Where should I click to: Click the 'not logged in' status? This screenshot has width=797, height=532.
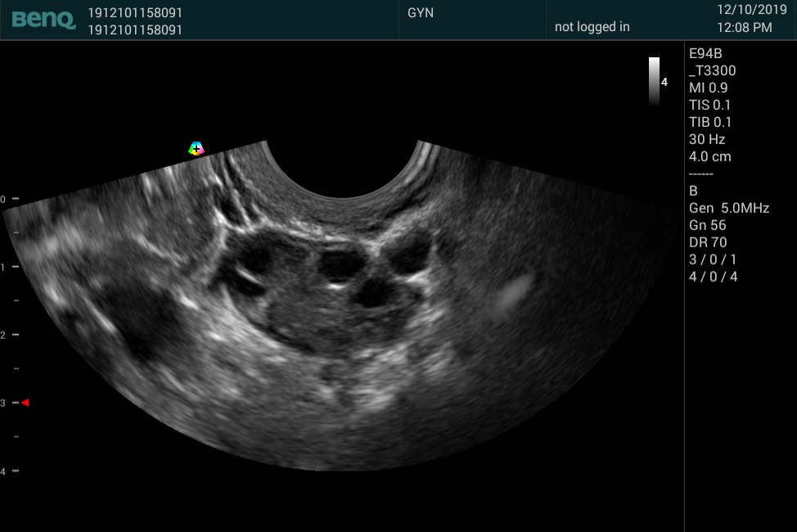592,27
